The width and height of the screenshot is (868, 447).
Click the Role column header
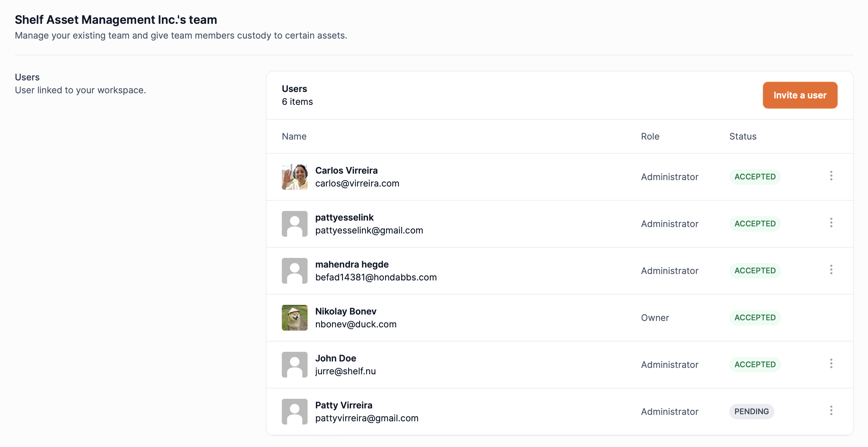(650, 136)
